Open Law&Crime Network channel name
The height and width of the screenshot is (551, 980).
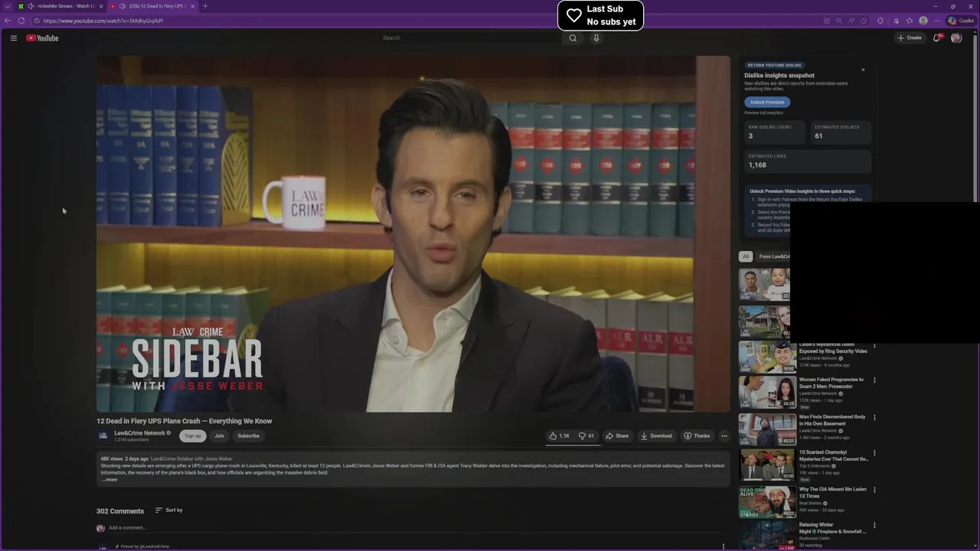click(x=139, y=433)
